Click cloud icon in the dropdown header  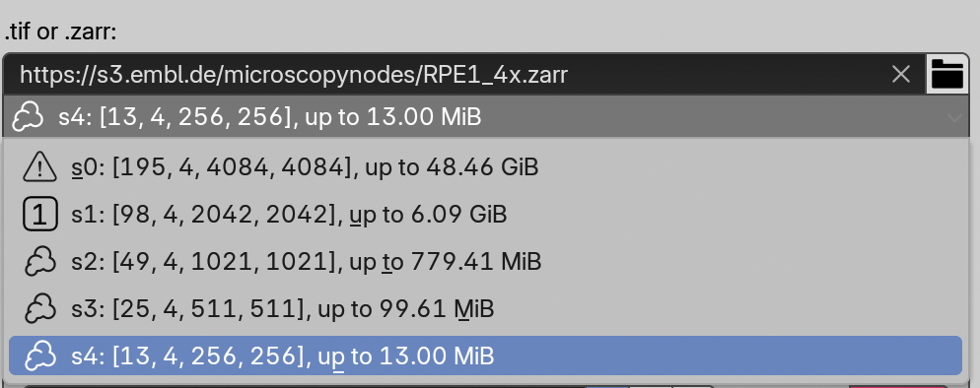point(29,116)
